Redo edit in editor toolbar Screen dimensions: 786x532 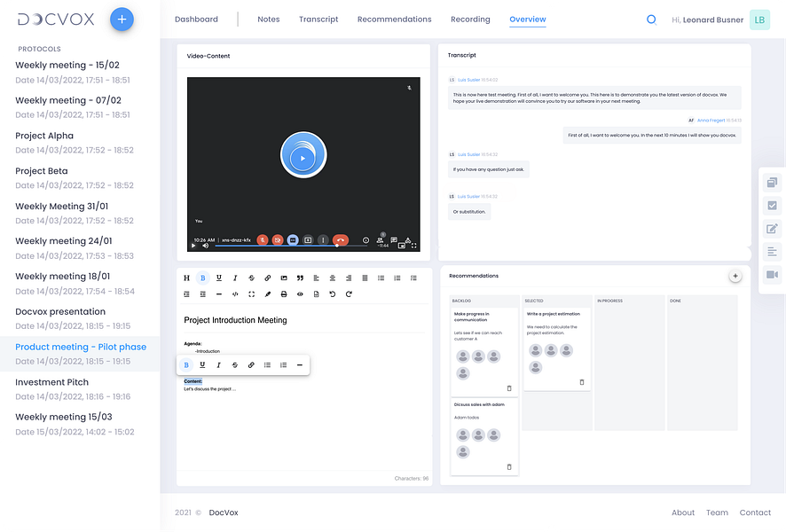(x=349, y=294)
